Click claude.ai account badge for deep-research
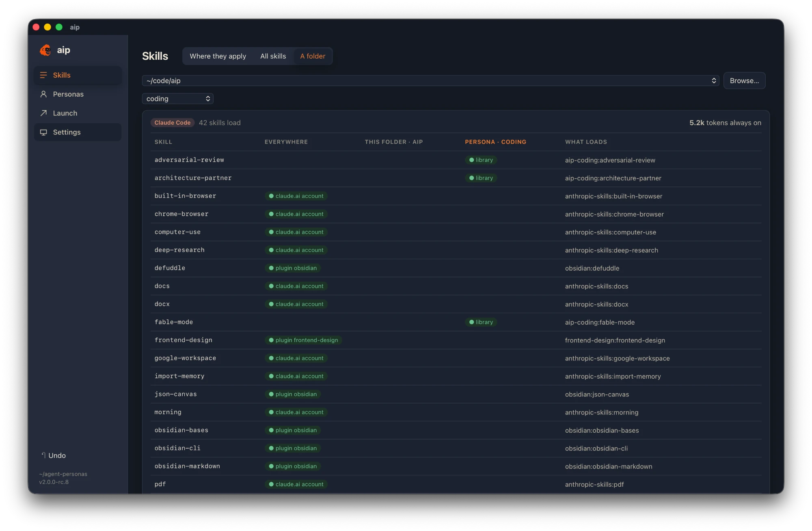 [296, 250]
